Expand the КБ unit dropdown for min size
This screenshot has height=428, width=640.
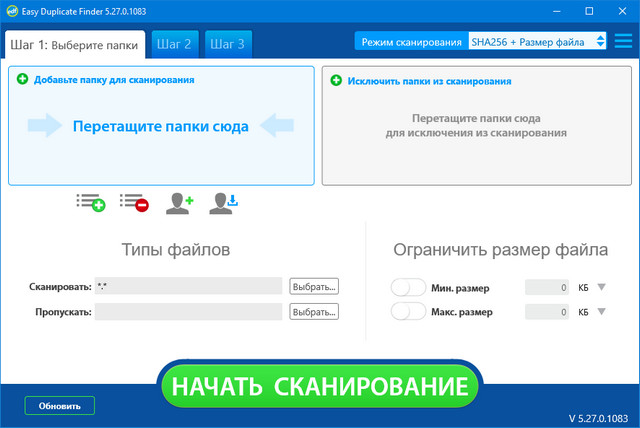pyautogui.click(x=601, y=288)
